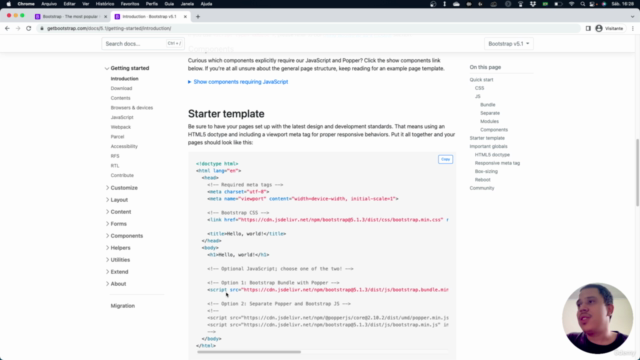Open the Favoritos menu

(130, 4)
